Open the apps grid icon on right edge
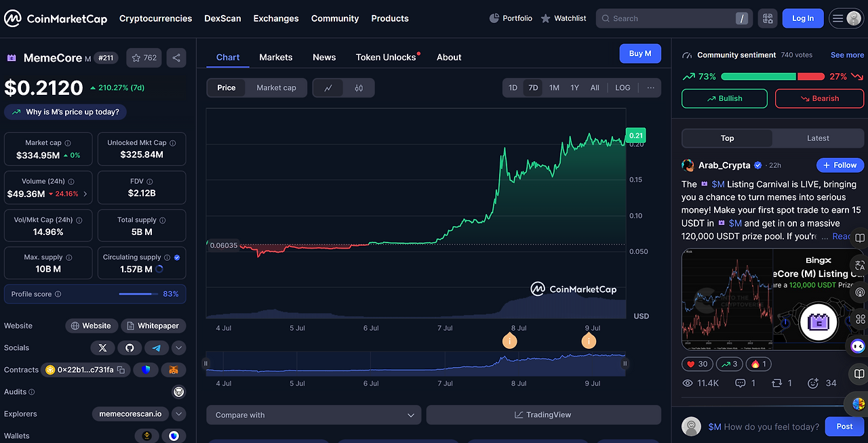The image size is (868, 443). pos(859,319)
